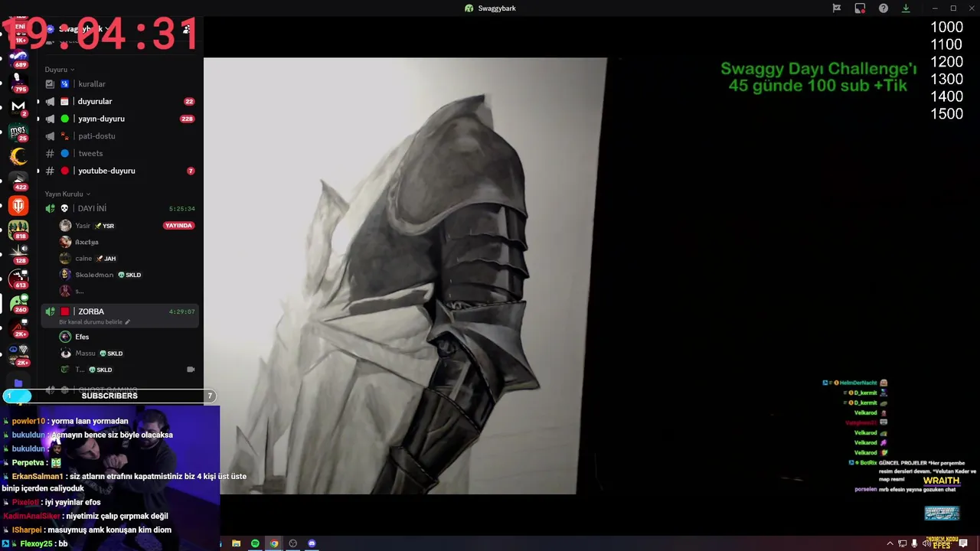Viewport: 980px width, 551px height.
Task: Open File Explorer from the taskbar
Action: pos(237,543)
